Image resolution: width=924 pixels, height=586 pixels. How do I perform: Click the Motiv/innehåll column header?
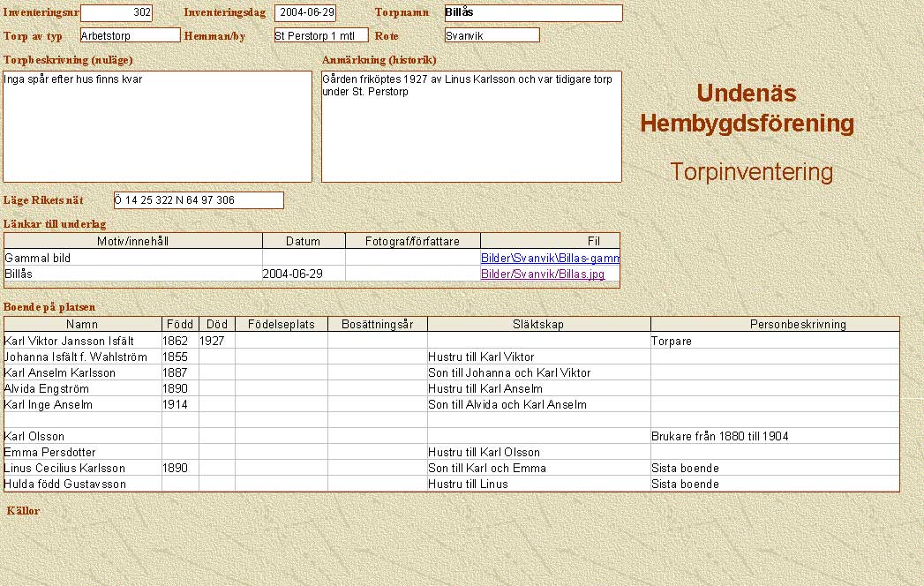[x=132, y=241]
